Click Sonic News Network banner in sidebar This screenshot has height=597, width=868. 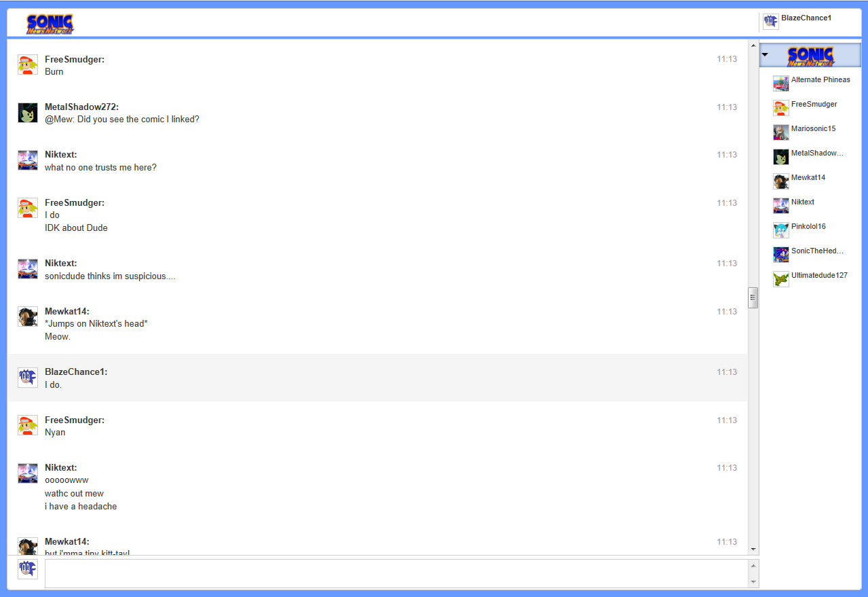tap(810, 56)
